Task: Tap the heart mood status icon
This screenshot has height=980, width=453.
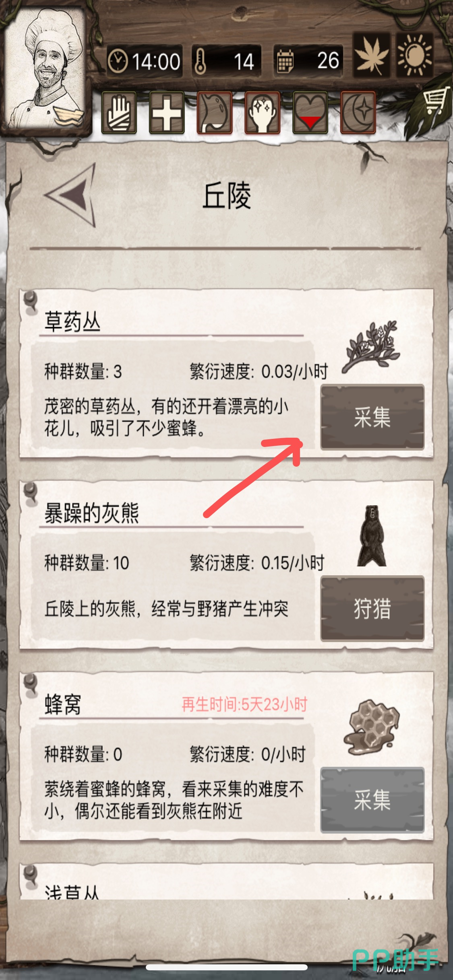Action: [x=310, y=113]
